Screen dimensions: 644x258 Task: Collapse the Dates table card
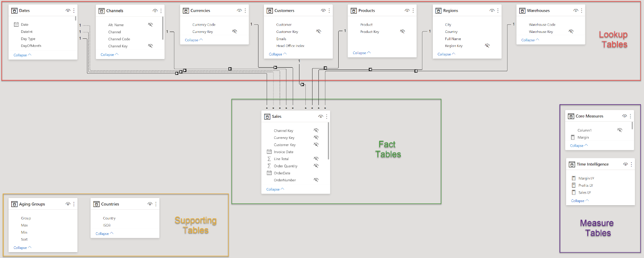pyautogui.click(x=23, y=55)
